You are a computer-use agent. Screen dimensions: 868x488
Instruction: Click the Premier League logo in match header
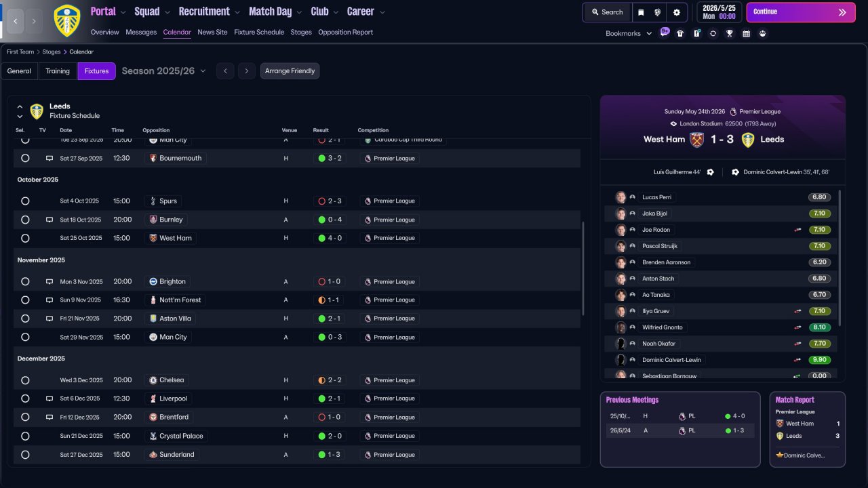pyautogui.click(x=733, y=111)
